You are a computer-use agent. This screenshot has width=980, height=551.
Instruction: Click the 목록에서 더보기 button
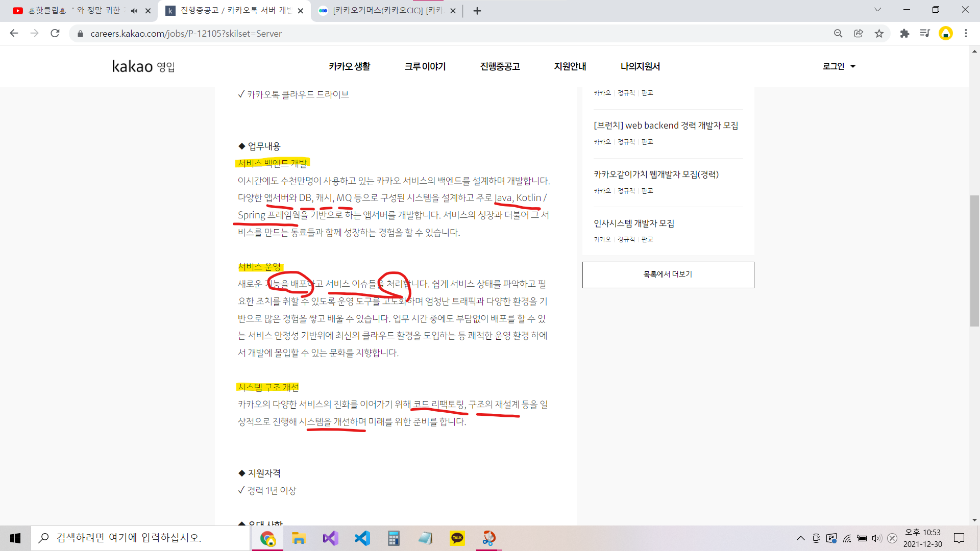(x=668, y=274)
